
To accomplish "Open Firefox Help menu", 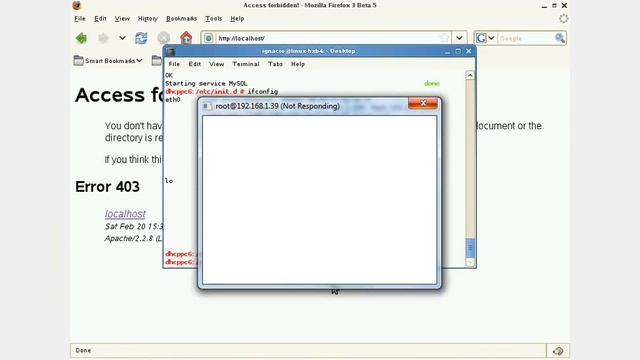I will coord(237,18).
